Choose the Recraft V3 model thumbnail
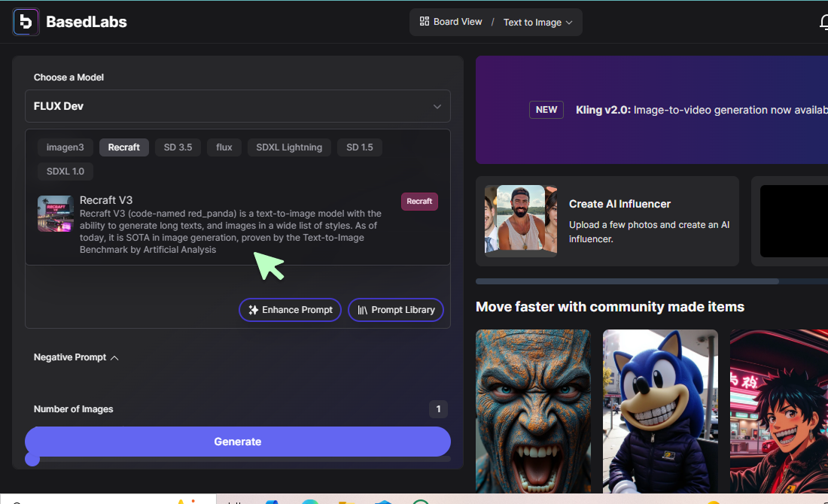 tap(56, 214)
